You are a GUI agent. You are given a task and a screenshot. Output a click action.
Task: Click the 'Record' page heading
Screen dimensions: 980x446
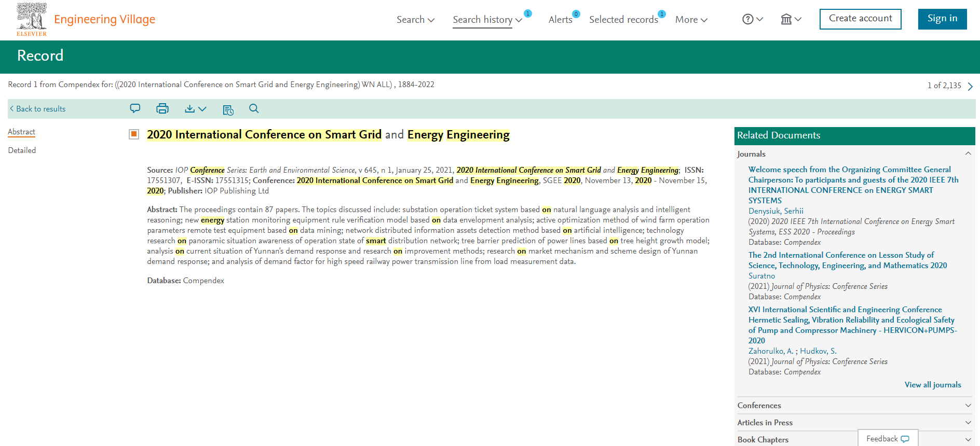(40, 55)
